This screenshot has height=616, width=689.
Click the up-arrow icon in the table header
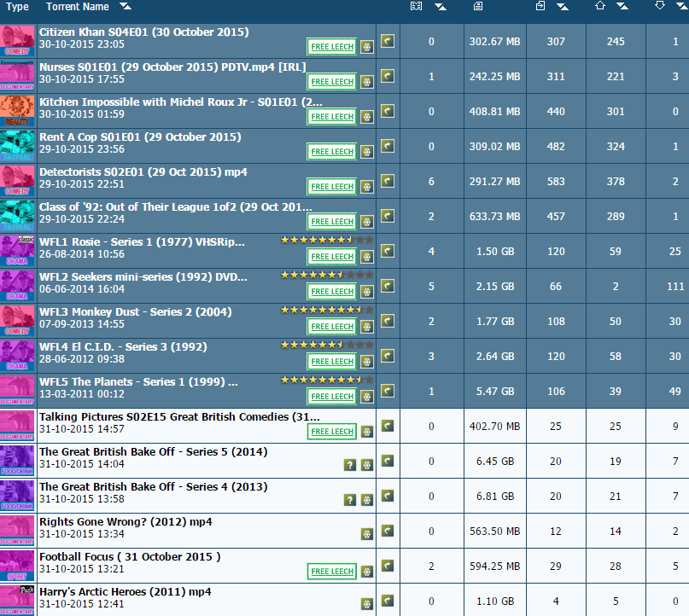600,6
